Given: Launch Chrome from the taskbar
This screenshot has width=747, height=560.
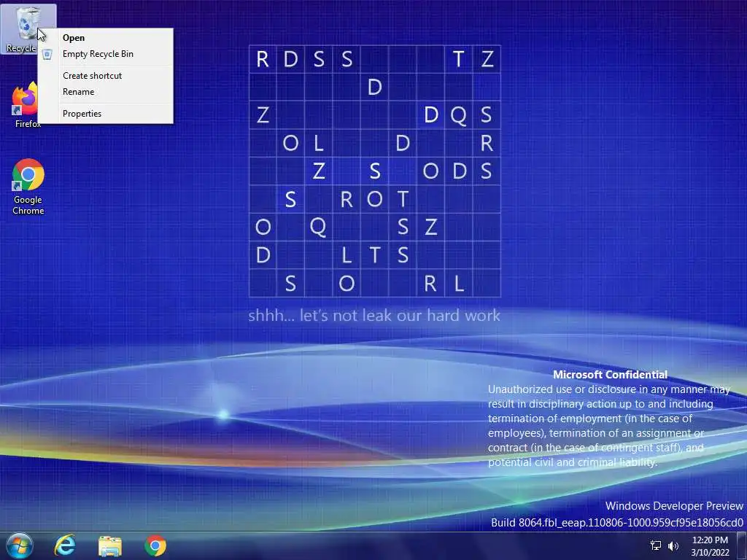Looking at the screenshot, I should 155,545.
